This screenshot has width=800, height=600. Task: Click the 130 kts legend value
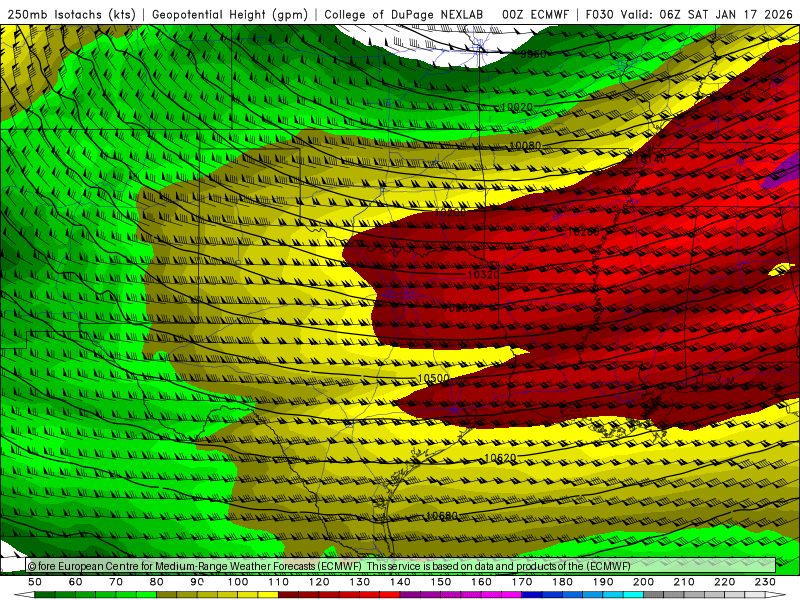[360, 582]
